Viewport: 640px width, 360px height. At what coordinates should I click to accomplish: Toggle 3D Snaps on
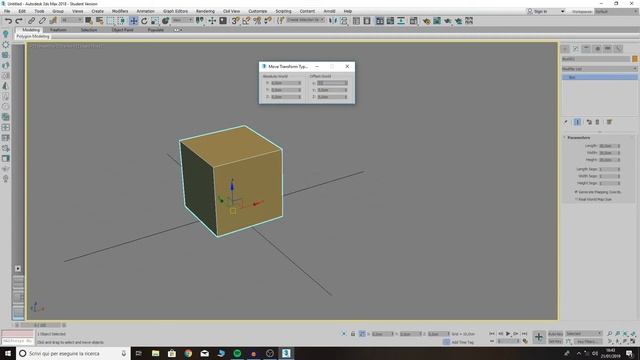[235, 21]
